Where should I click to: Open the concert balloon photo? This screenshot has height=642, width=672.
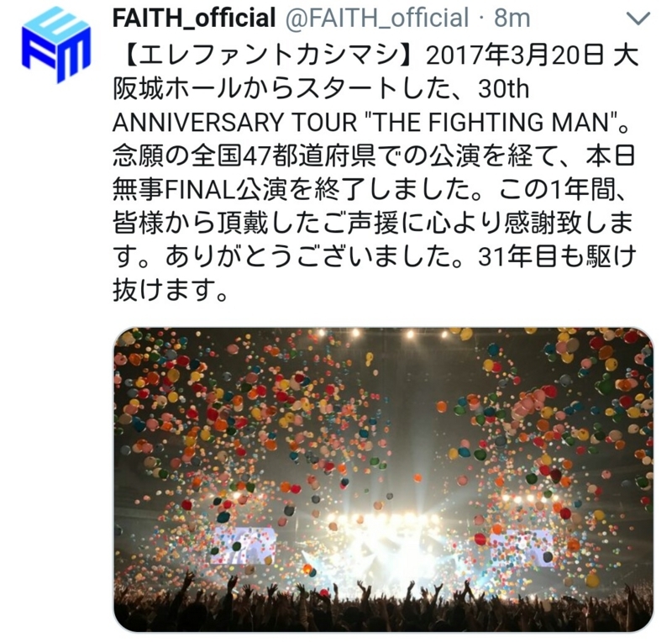click(383, 480)
